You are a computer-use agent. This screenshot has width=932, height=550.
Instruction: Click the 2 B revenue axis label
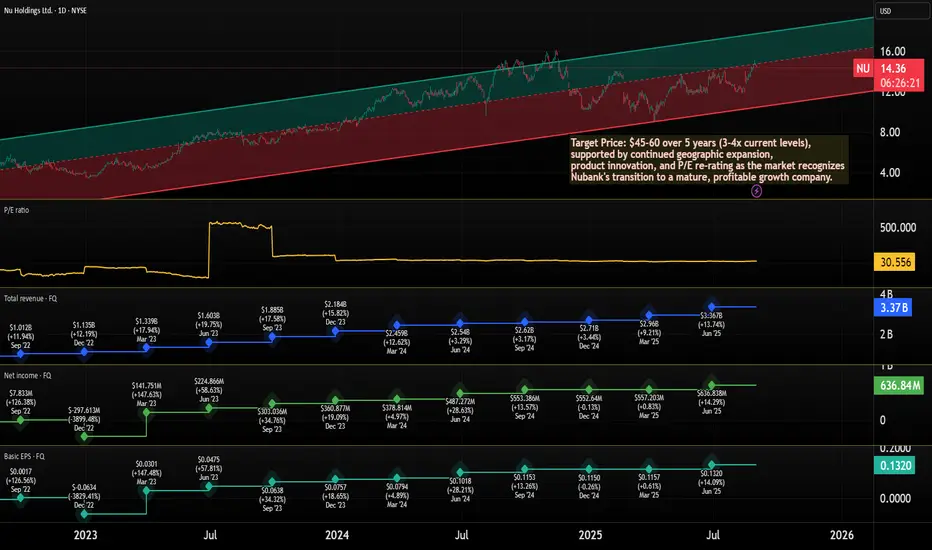click(x=886, y=334)
